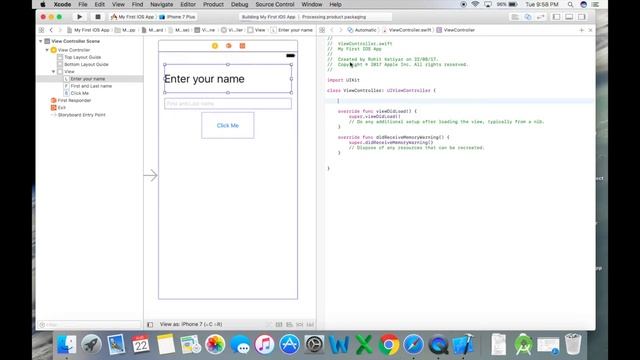This screenshot has height=360, width=640.
Task: Select the assistant editor button
Action: point(528,17)
